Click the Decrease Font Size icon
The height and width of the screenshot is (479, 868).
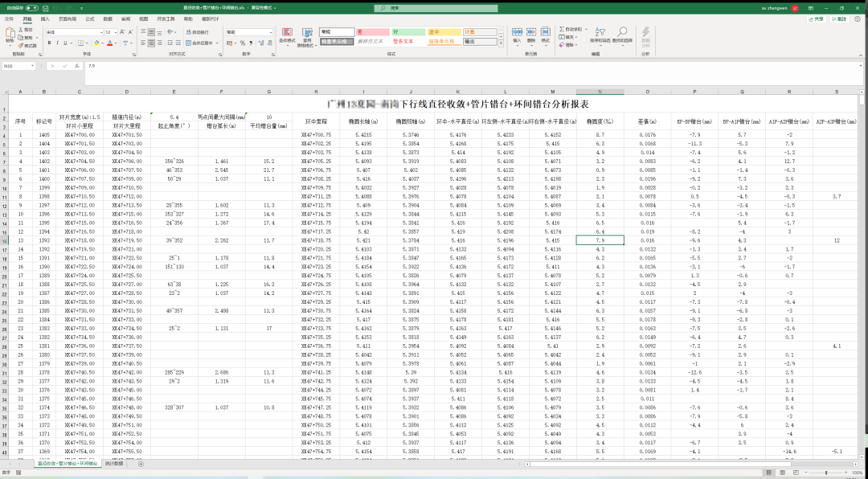coord(131,32)
